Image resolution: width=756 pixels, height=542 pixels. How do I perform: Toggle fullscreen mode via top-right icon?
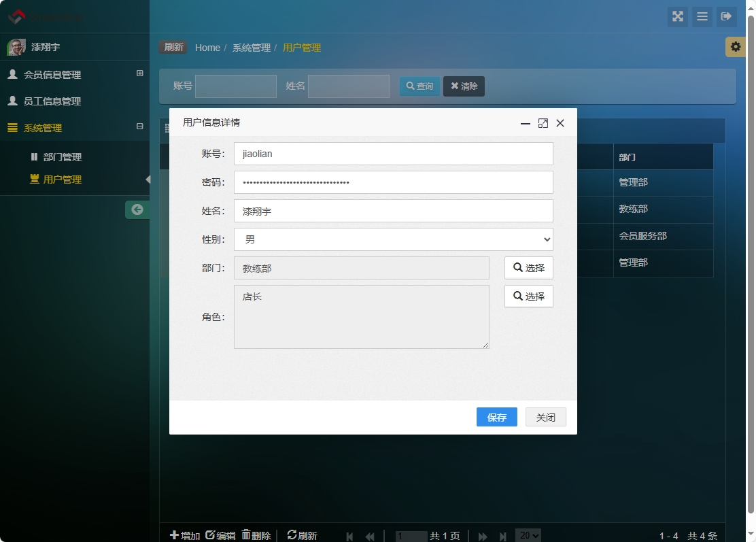[677, 17]
